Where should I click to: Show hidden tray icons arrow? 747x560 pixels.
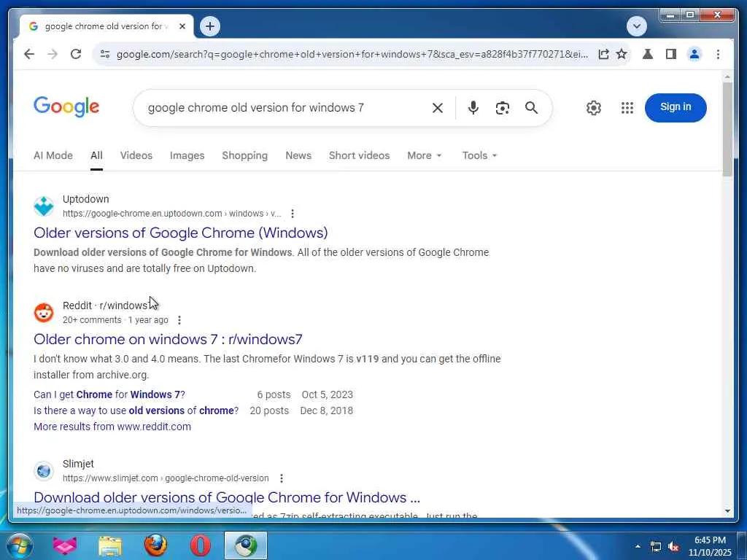(x=638, y=546)
